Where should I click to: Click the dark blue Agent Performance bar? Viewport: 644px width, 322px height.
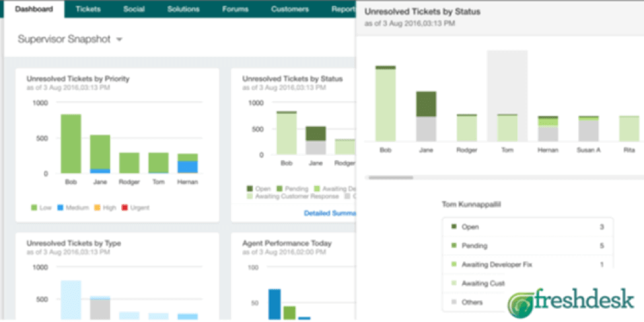[275, 304]
